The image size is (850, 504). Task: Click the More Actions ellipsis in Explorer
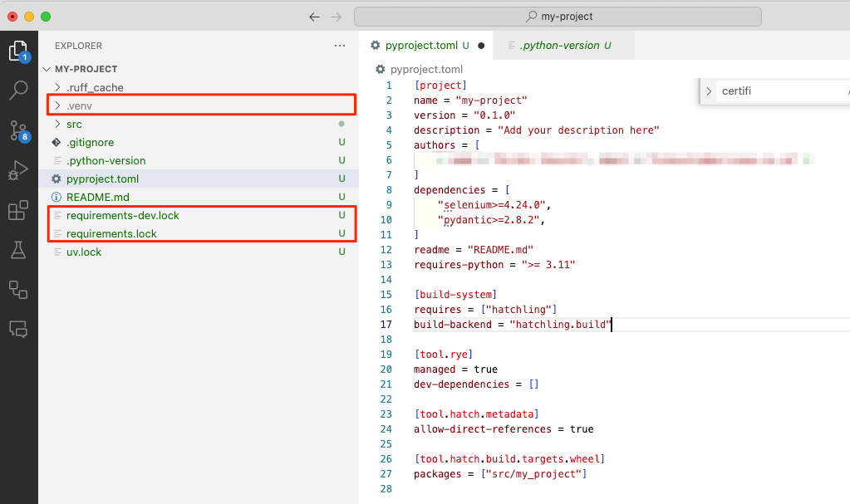[339, 46]
